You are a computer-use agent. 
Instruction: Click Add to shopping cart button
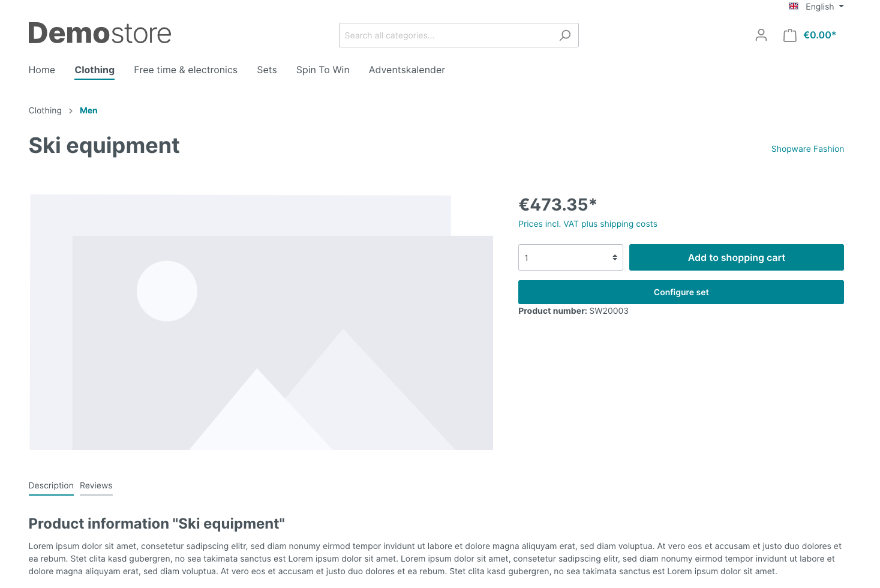pyautogui.click(x=737, y=257)
